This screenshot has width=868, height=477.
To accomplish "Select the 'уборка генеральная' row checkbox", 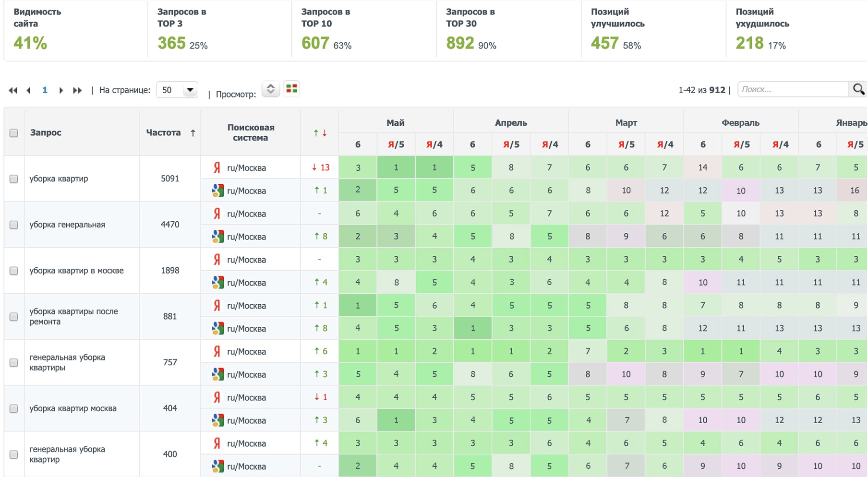I will (14, 225).
